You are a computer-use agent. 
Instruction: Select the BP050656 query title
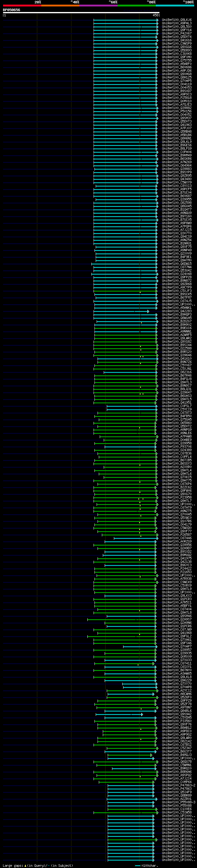click(x=11, y=10)
